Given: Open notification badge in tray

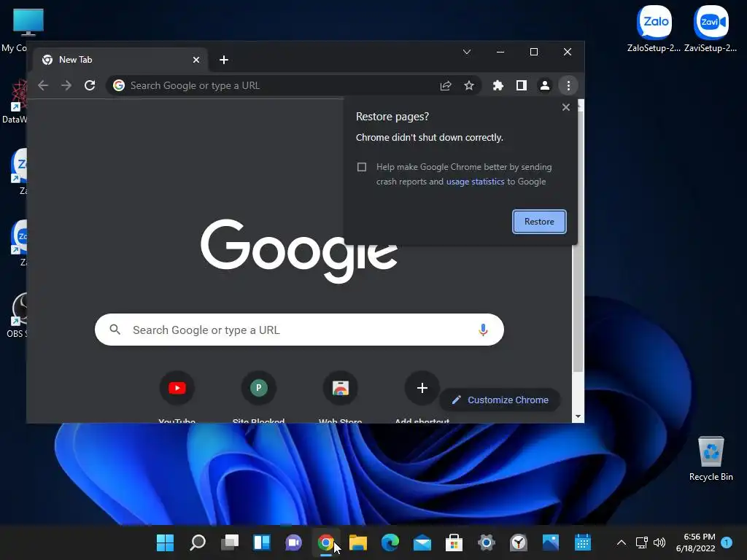Looking at the screenshot, I should [727, 542].
